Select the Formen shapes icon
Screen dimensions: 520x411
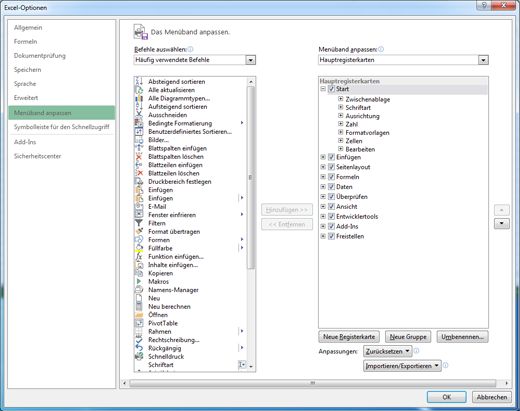click(139, 240)
